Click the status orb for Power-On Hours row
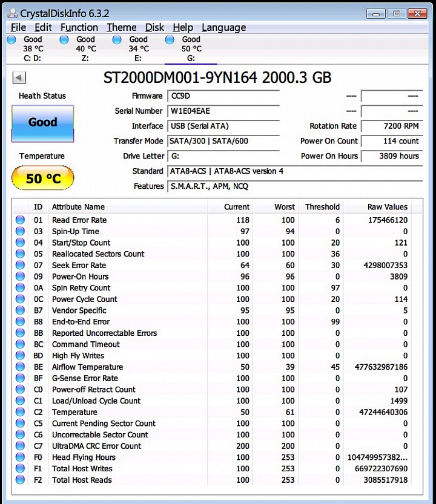The height and width of the screenshot is (504, 436). tap(20, 277)
